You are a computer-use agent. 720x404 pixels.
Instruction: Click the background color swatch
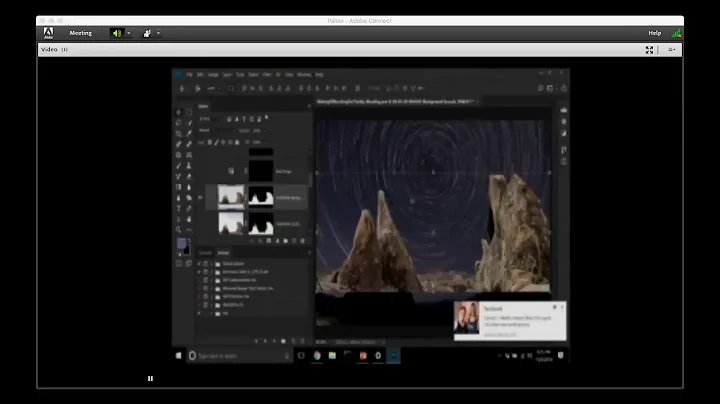click(x=186, y=250)
